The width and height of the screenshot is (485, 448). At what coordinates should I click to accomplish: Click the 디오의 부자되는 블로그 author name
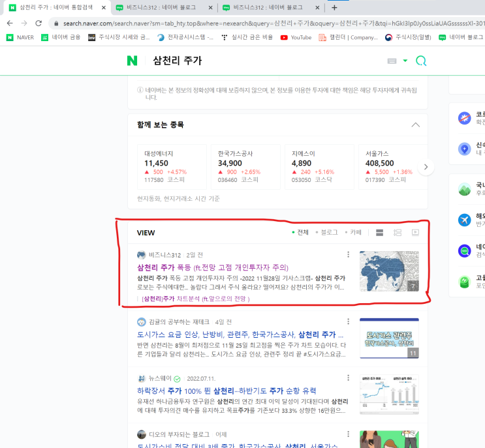click(x=179, y=434)
